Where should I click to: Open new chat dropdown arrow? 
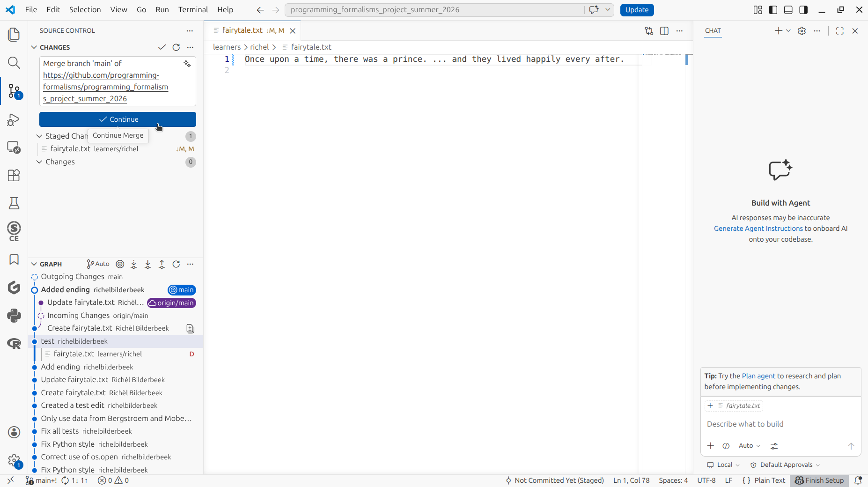click(788, 31)
